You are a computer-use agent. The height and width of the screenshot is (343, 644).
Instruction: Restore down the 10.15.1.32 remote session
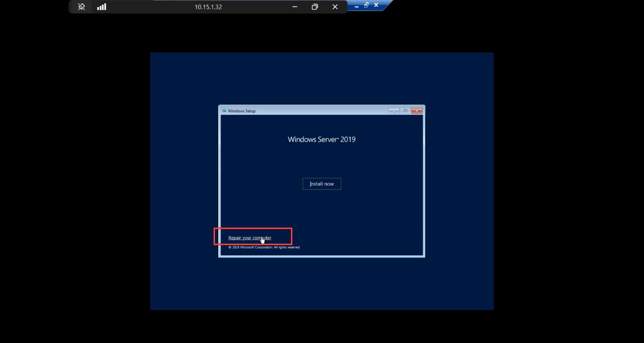click(x=315, y=7)
